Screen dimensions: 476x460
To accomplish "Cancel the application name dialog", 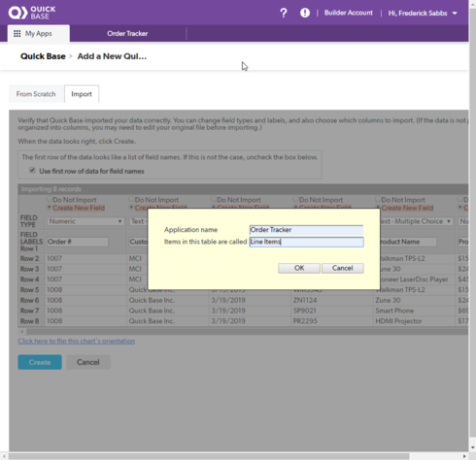I will [343, 268].
